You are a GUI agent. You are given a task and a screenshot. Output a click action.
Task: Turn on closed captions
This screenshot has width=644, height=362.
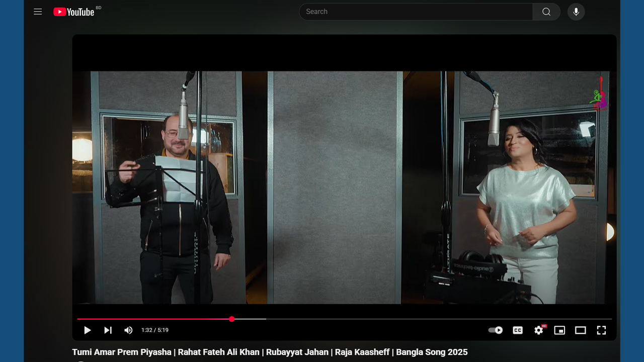(518, 330)
